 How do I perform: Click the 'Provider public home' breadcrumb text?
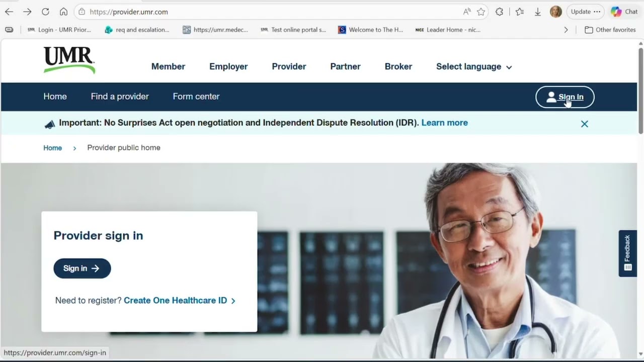click(x=124, y=148)
